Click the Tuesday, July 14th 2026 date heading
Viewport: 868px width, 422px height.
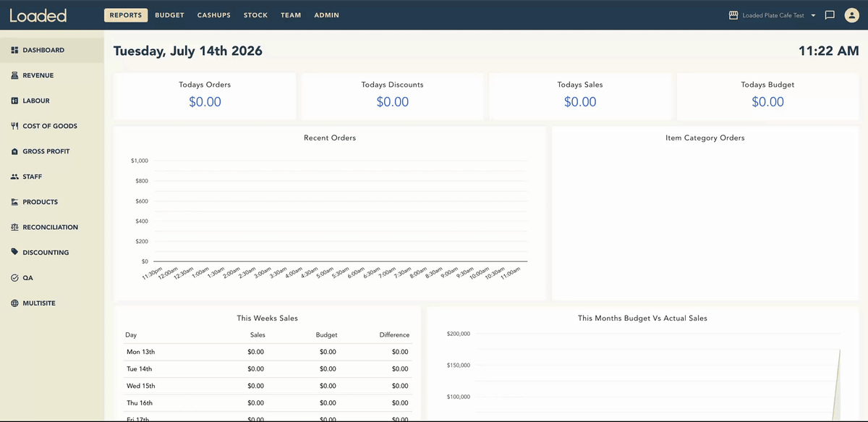pos(188,51)
